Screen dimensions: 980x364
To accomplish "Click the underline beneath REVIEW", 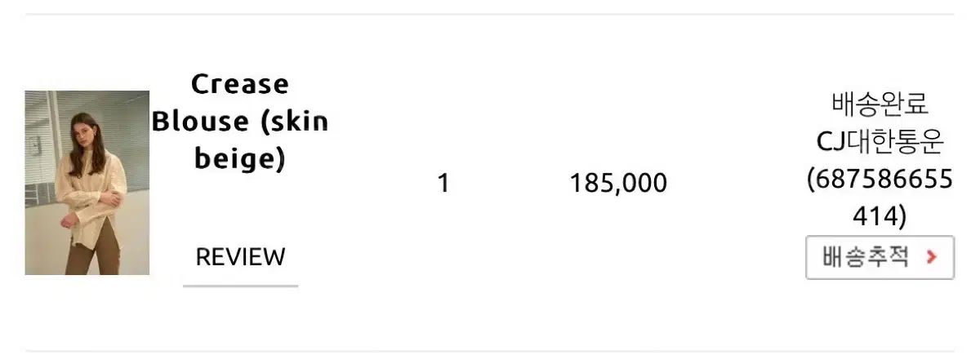I will coord(240,286).
